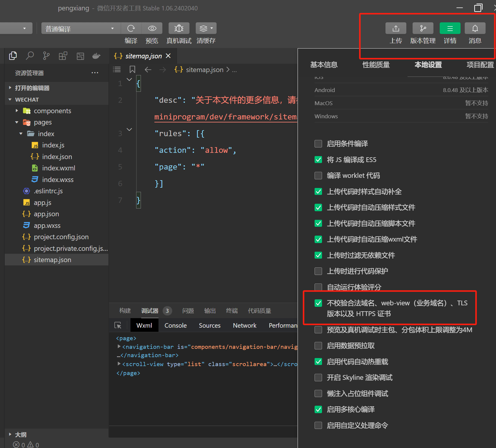Navigate forward with the right arrow
Screen dimensions: 496x448
tap(163, 69)
